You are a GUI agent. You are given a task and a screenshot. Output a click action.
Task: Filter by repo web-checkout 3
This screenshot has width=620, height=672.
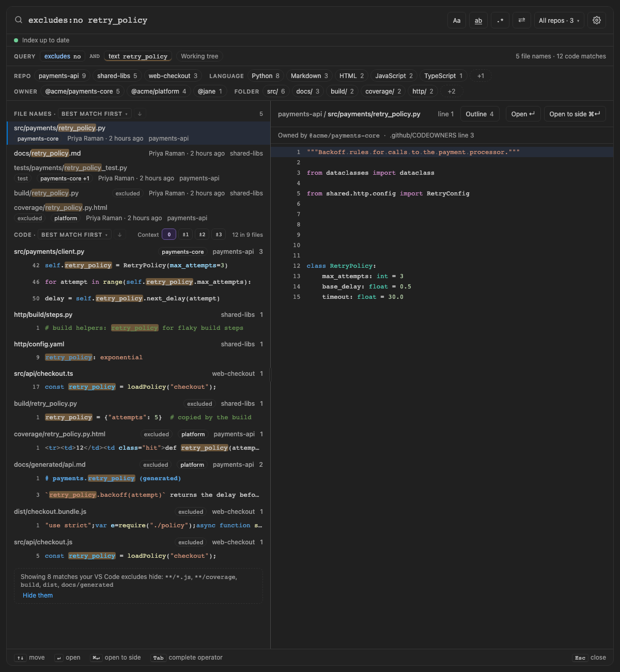tap(173, 76)
